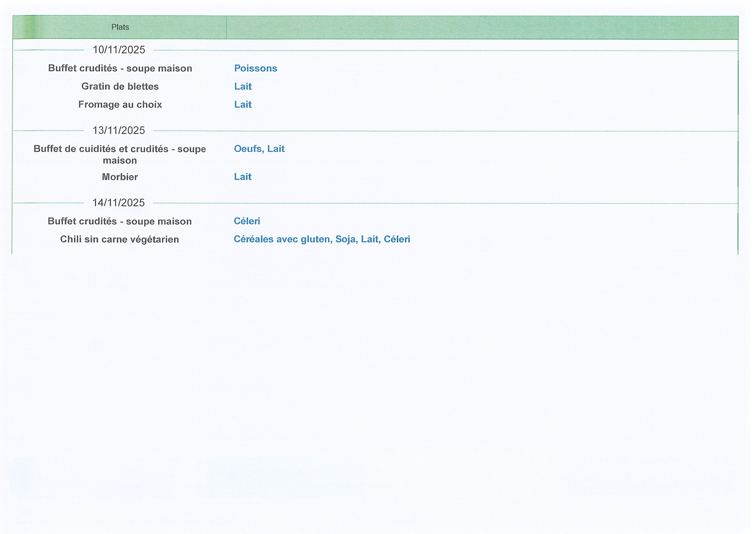The width and height of the screenshot is (756, 534).
Task: Select the 10/11/2025 date heading
Action: (119, 50)
